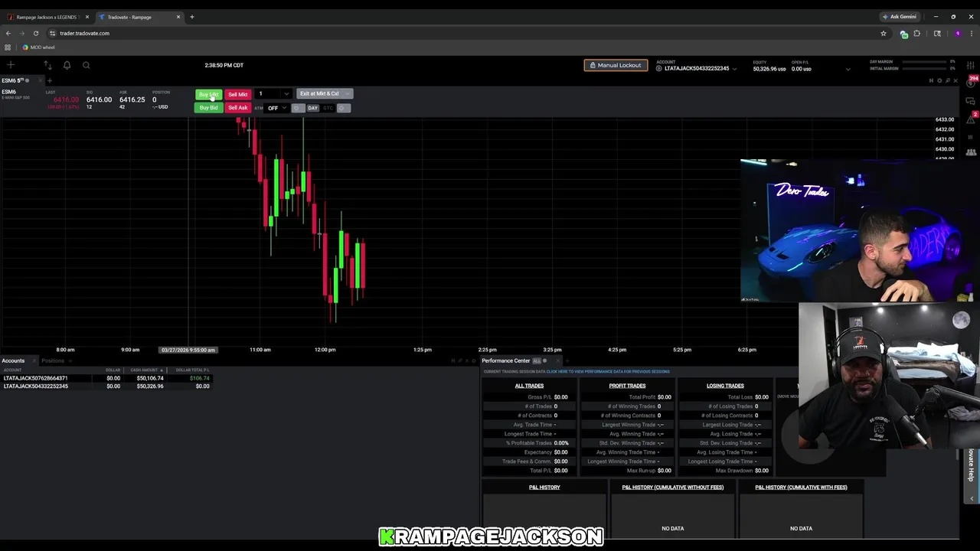
Task: Open the notifications bell icon
Action: tap(67, 65)
